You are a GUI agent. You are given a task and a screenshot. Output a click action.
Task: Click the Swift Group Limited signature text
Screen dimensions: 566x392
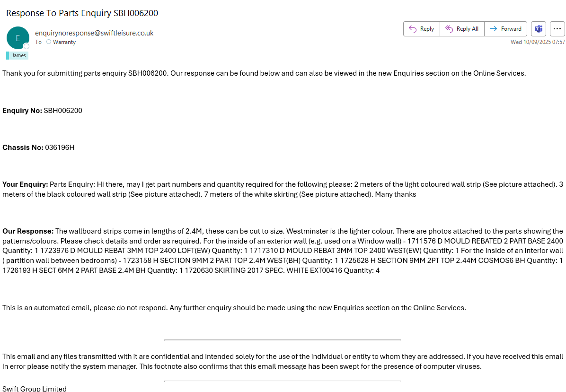click(35, 389)
